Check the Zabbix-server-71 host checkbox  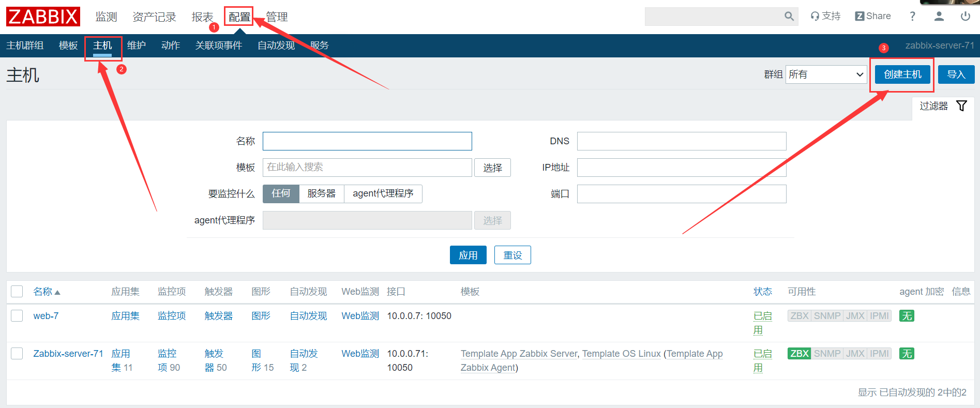[x=17, y=354]
